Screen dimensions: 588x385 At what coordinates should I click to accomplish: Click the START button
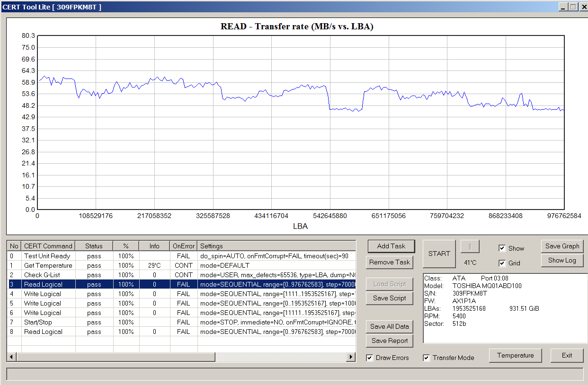tap(439, 254)
